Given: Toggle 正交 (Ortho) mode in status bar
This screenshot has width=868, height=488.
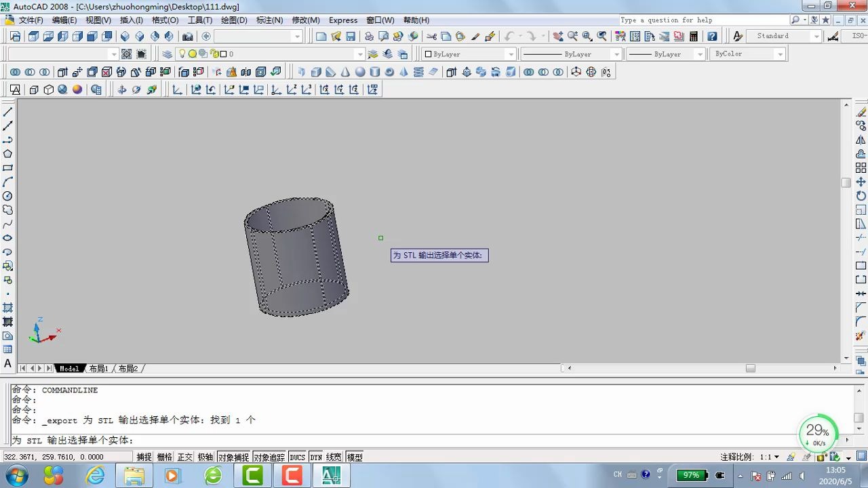Looking at the screenshot, I should [184, 457].
